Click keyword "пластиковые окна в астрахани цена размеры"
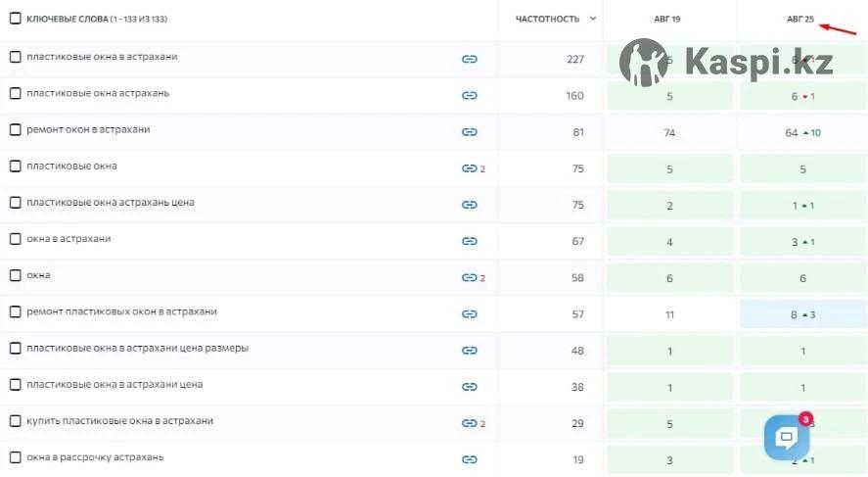868x477 pixels. (137, 348)
